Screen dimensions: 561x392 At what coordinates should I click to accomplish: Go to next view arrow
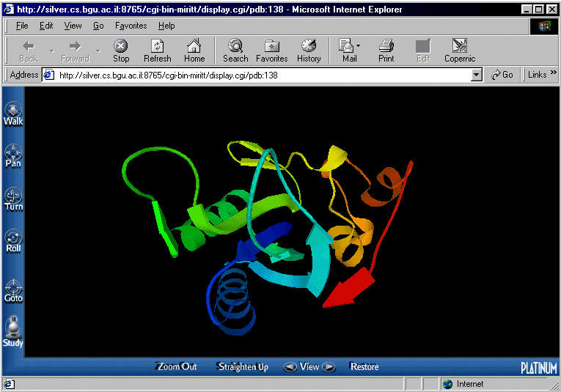329,367
